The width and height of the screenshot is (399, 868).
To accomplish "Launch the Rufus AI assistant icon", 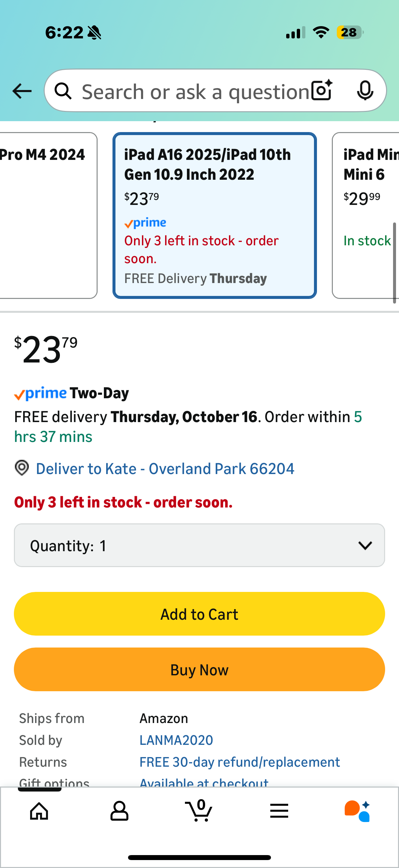I will pyautogui.click(x=357, y=811).
